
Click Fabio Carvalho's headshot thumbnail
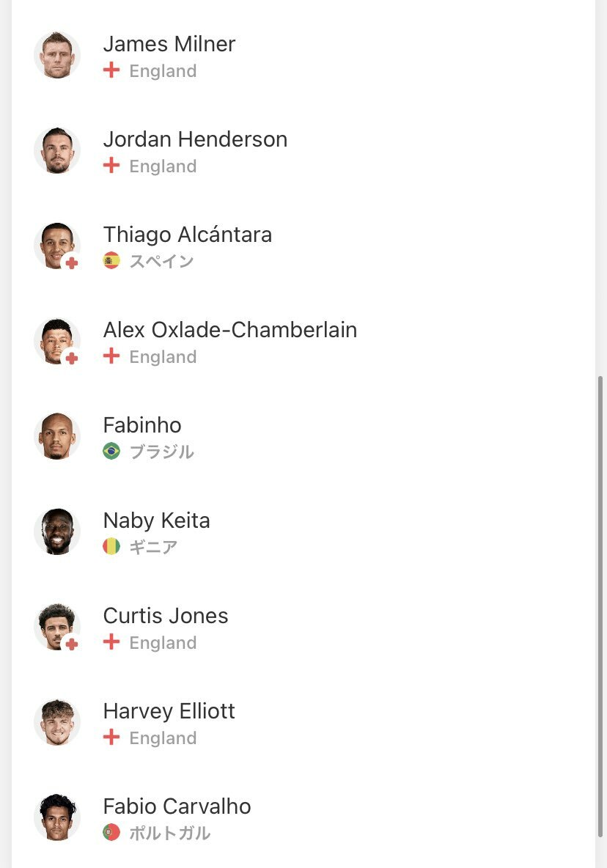pos(57,817)
